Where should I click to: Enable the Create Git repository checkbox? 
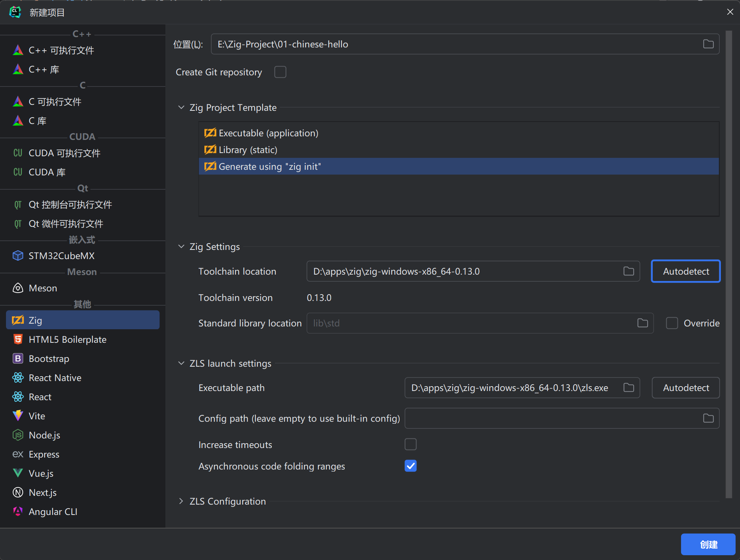pyautogui.click(x=280, y=72)
